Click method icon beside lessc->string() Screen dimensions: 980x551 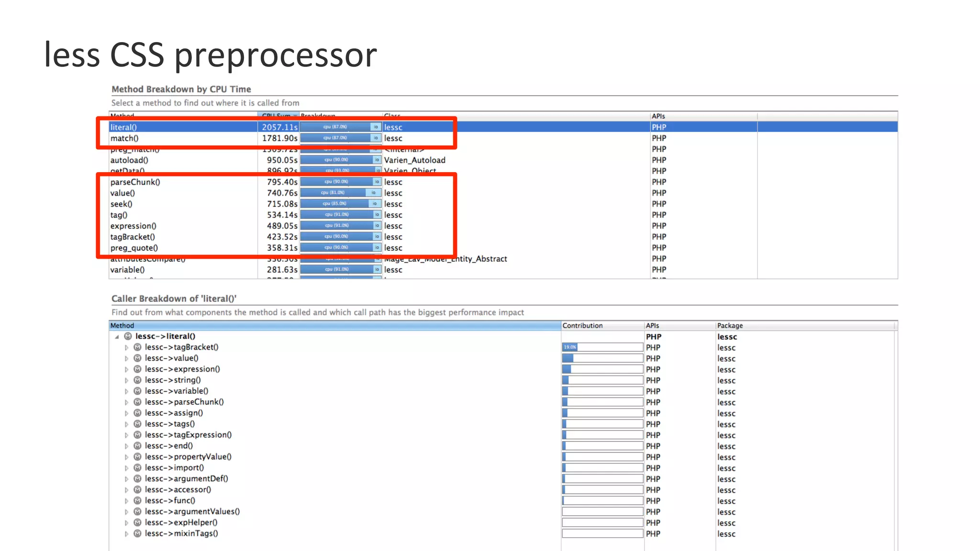point(137,380)
